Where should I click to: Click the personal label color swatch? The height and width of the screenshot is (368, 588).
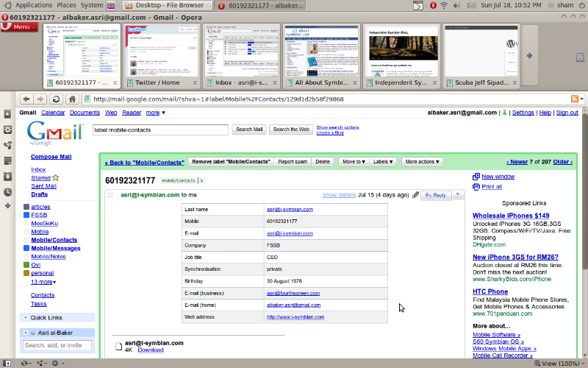(26, 273)
